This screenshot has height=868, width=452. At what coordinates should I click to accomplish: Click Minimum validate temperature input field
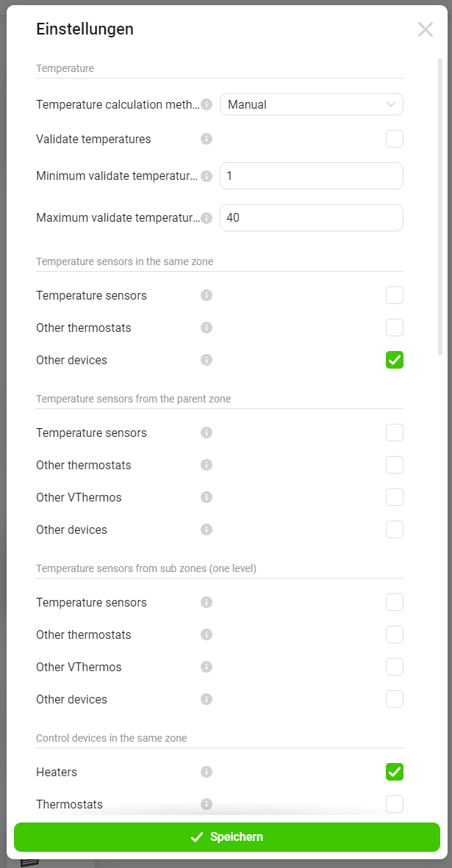point(312,176)
